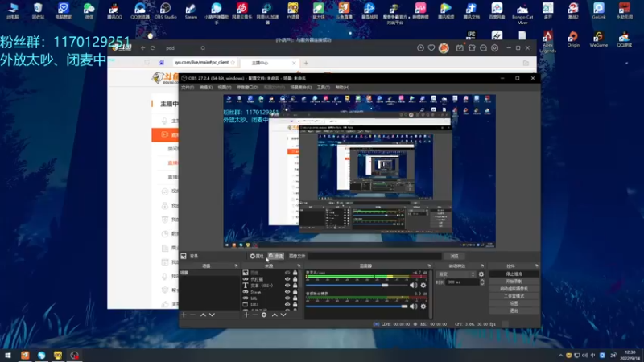Focus the image file path field in OBS
This screenshot has height=362, width=644.
(x=374, y=256)
